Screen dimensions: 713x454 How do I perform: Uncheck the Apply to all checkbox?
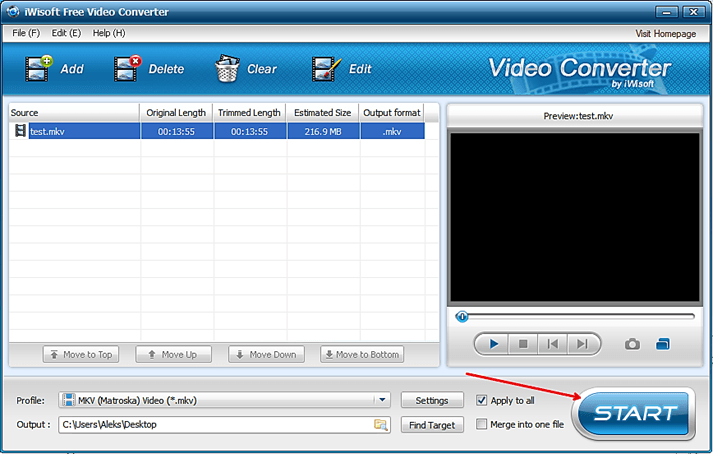483,400
